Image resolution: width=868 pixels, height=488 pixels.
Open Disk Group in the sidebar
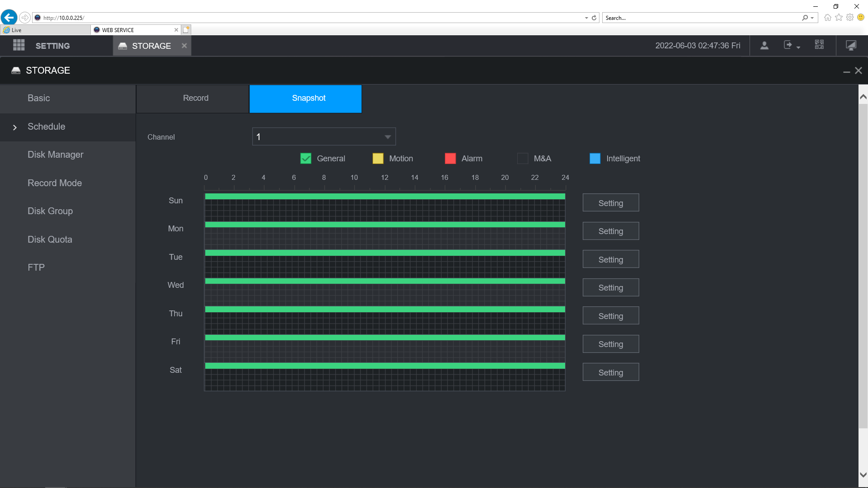(68, 211)
